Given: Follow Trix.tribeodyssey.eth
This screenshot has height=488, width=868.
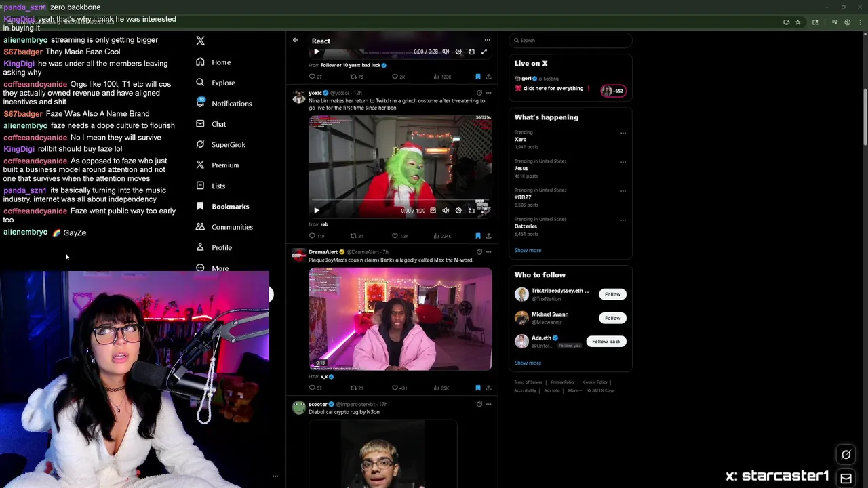Looking at the screenshot, I should (612, 294).
